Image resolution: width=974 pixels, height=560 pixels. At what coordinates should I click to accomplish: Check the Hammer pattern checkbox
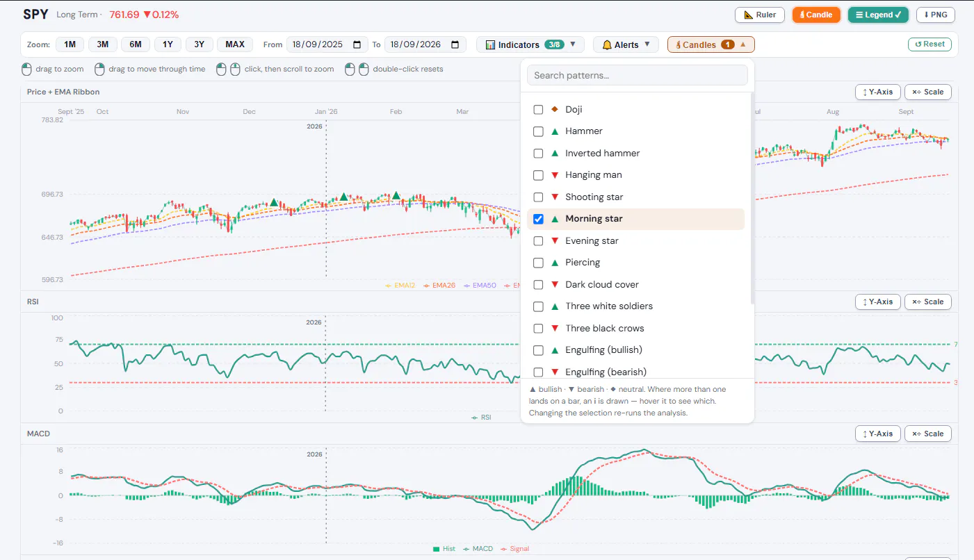point(538,131)
